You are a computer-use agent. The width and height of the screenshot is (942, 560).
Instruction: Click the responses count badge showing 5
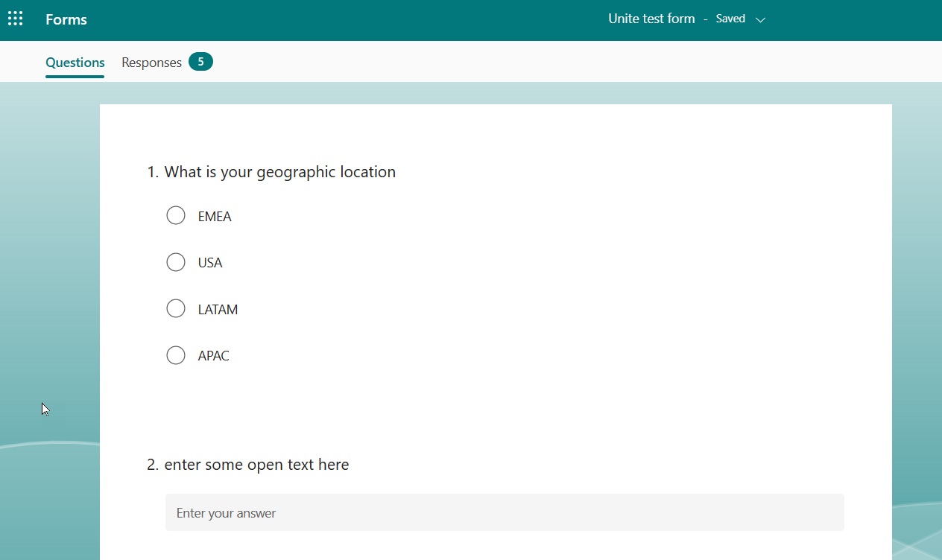point(200,62)
